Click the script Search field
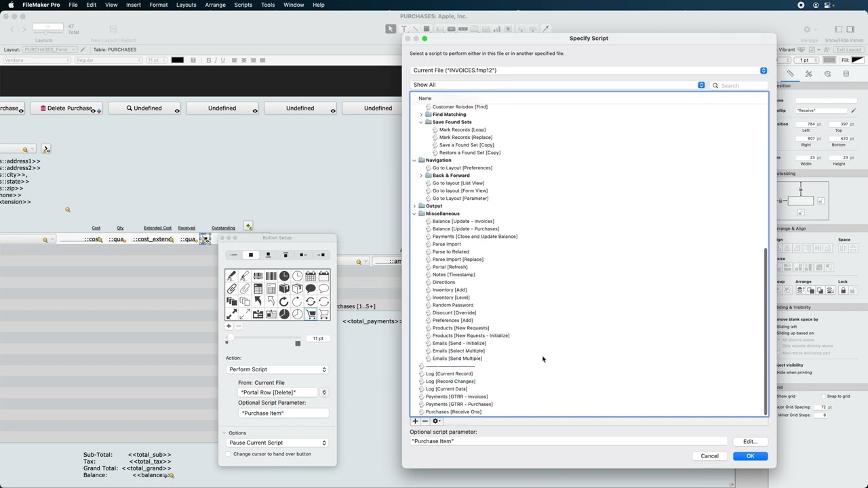 click(x=739, y=85)
